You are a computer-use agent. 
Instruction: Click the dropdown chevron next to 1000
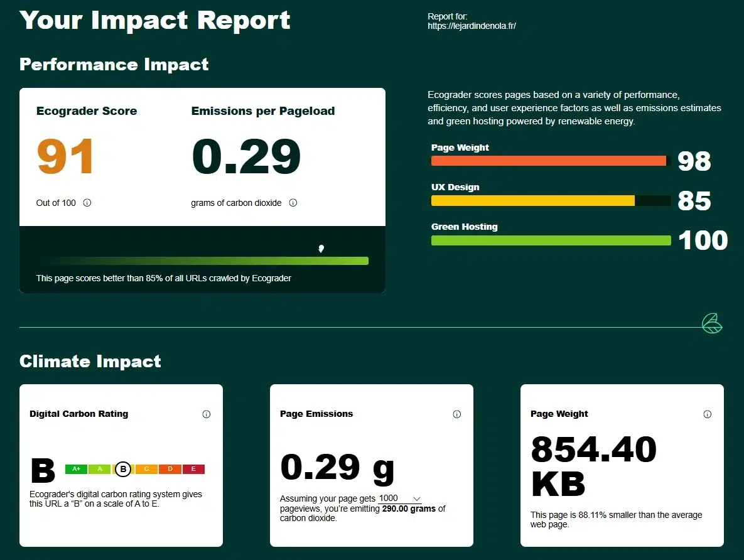click(x=417, y=498)
